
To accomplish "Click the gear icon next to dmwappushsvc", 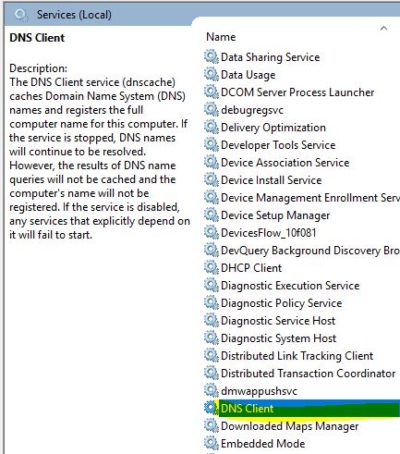I will [211, 390].
